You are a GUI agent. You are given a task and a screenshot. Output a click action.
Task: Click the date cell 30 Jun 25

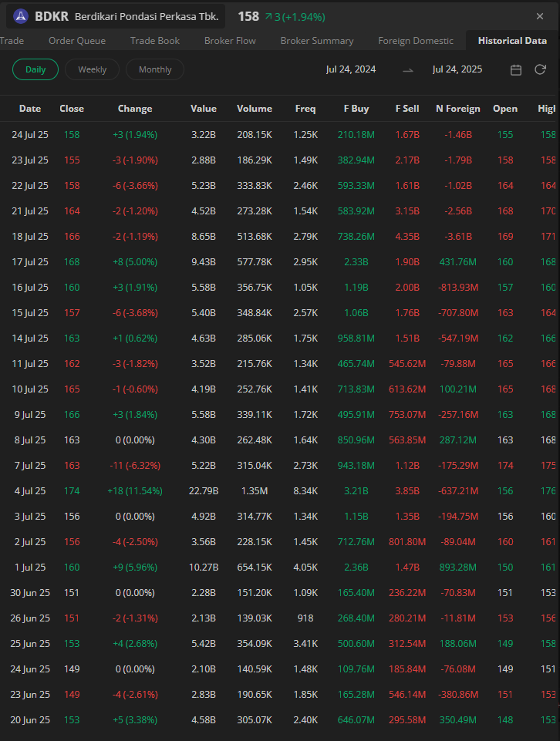[30, 593]
